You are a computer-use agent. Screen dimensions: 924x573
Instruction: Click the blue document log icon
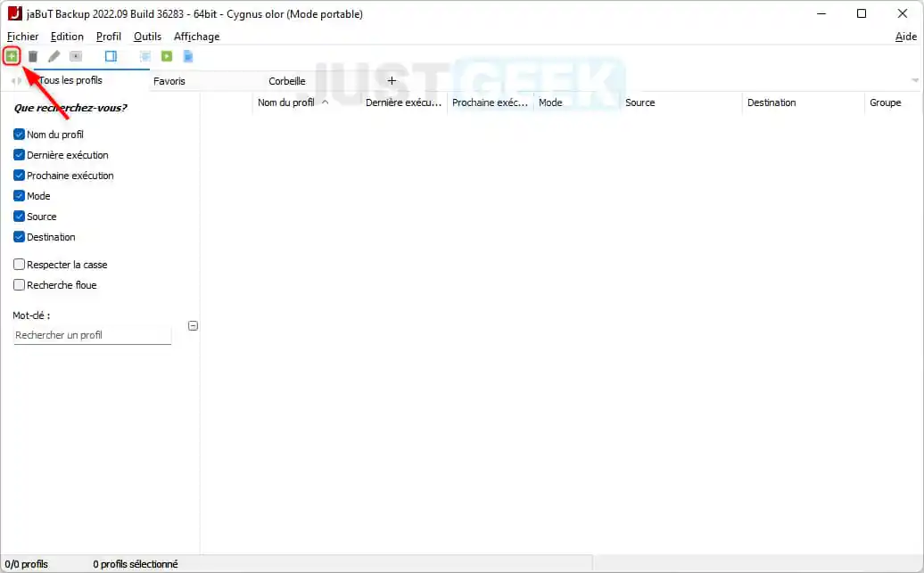point(188,56)
